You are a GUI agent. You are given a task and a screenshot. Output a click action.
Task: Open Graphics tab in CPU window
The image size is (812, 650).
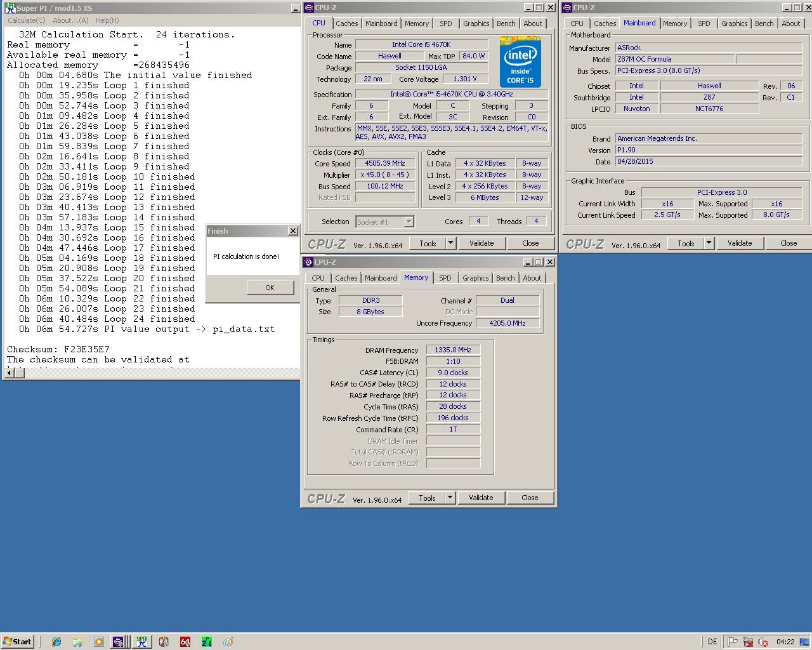(476, 23)
